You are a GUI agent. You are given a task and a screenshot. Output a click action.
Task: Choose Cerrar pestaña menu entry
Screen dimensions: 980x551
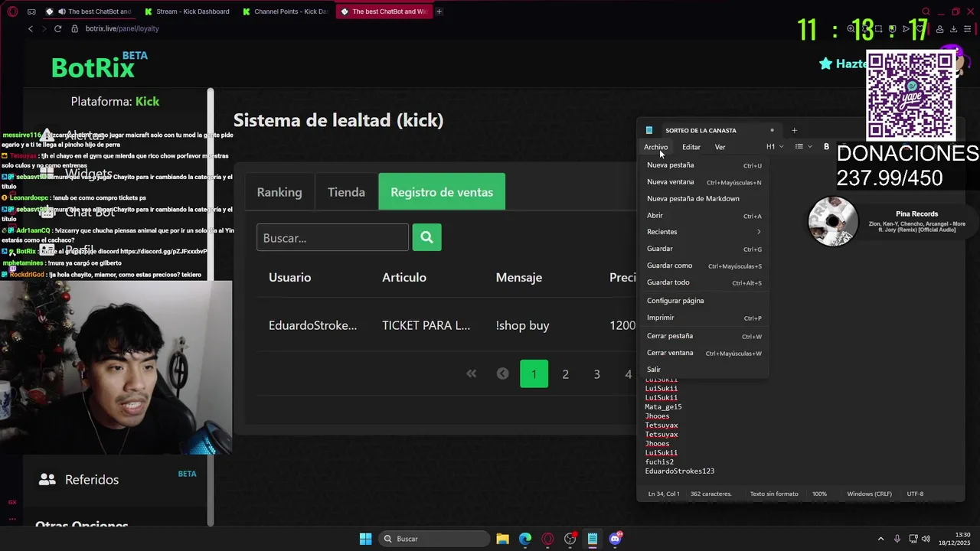tap(704, 336)
